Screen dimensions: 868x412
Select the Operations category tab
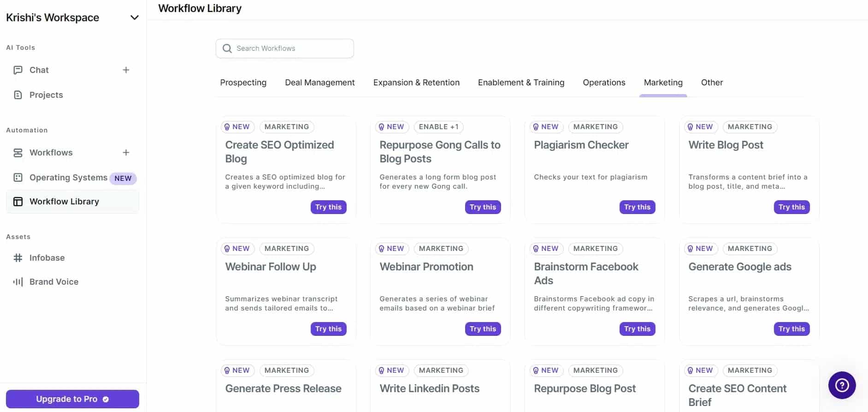click(x=604, y=83)
